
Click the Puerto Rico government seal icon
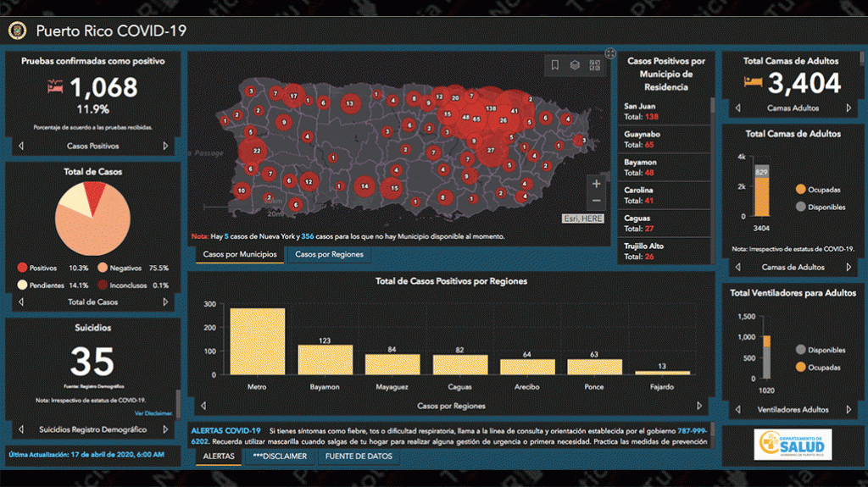click(17, 30)
